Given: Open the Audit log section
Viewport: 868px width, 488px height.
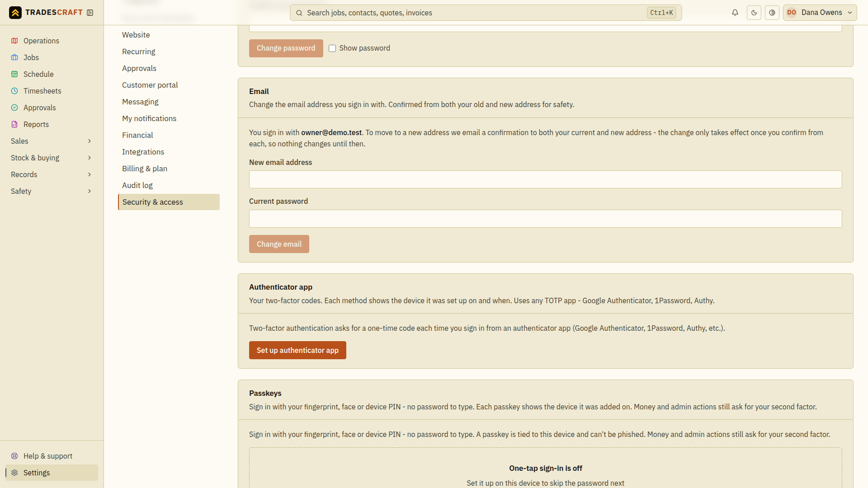Looking at the screenshot, I should [169, 185].
